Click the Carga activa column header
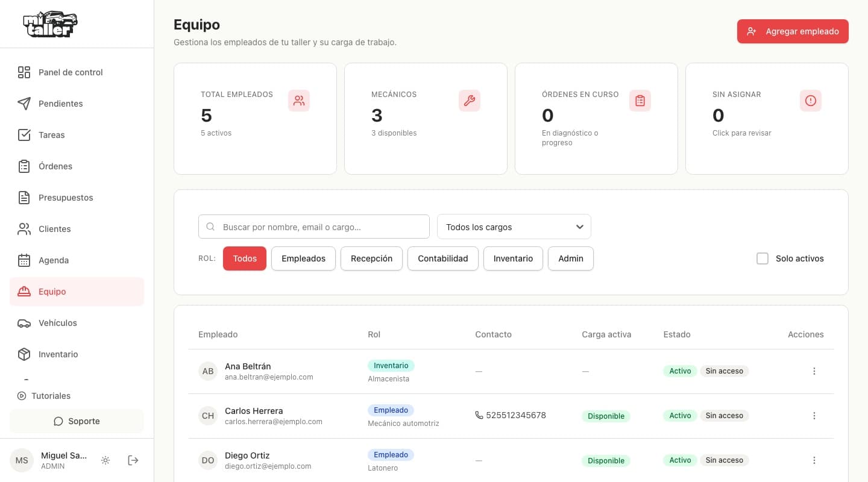This screenshot has width=868, height=482. point(606,334)
